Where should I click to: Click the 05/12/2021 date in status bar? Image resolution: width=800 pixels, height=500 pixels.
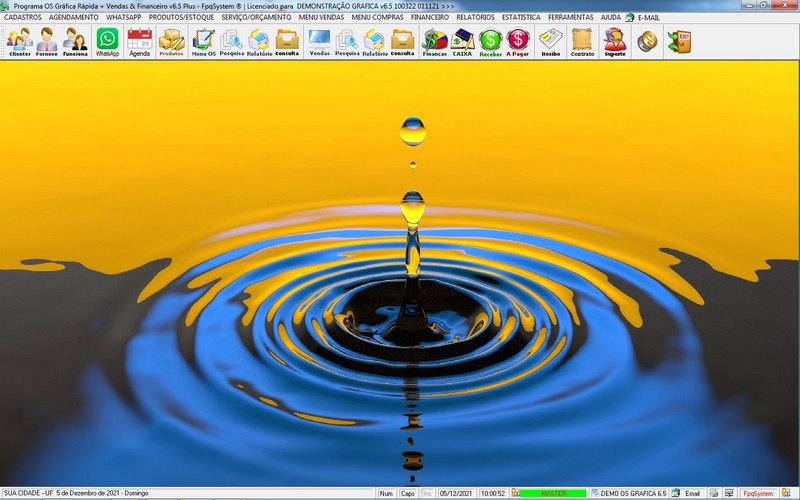tap(456, 493)
